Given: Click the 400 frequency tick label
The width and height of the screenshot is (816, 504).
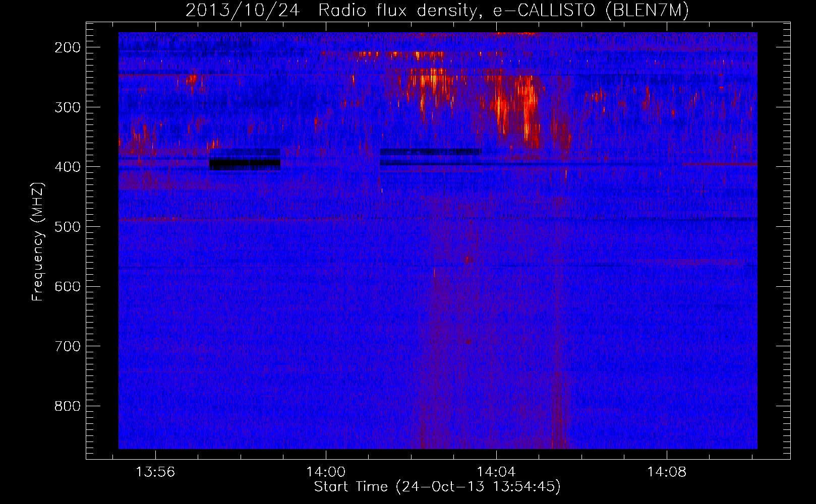Looking at the screenshot, I should point(68,167).
